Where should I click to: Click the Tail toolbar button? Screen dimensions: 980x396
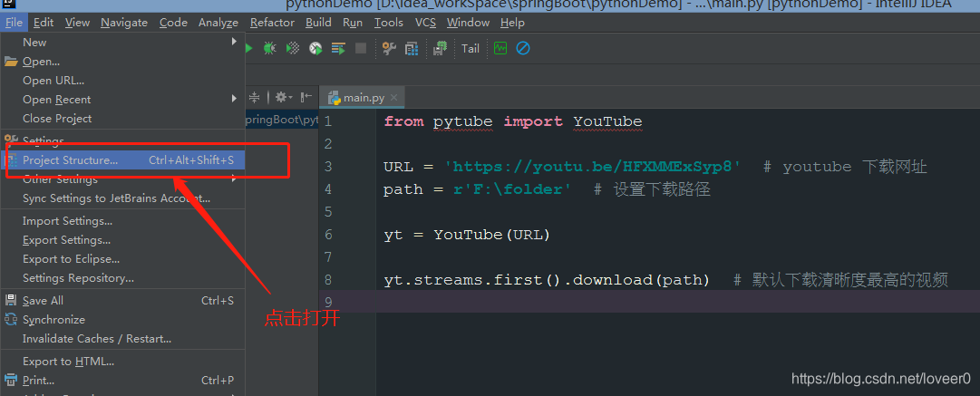(x=470, y=48)
